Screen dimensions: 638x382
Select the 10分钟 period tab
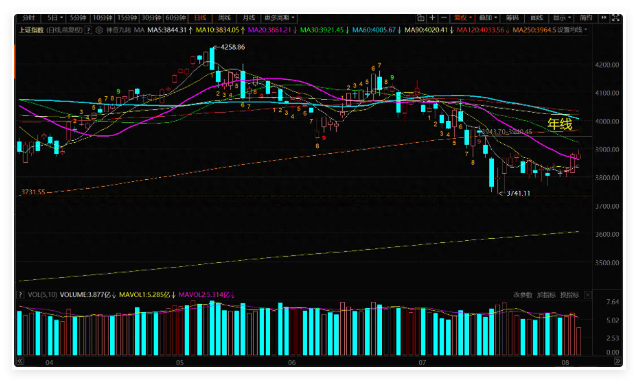[102, 18]
